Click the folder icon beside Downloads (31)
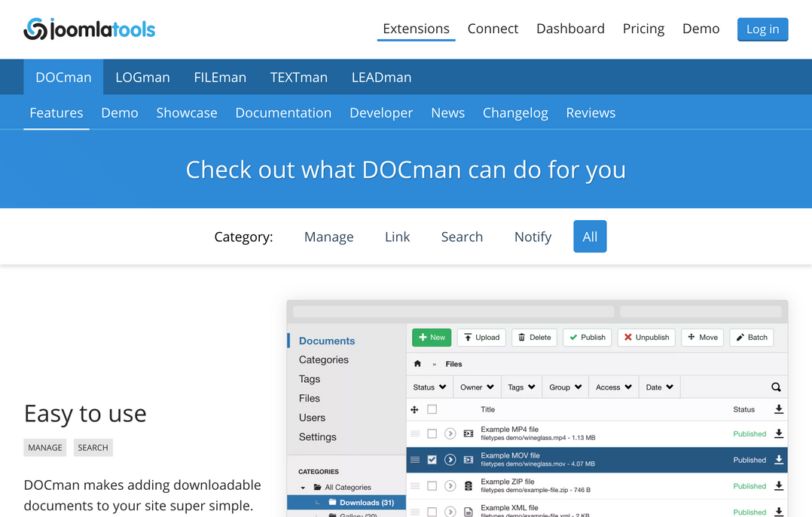This screenshot has height=517, width=812. click(332, 502)
